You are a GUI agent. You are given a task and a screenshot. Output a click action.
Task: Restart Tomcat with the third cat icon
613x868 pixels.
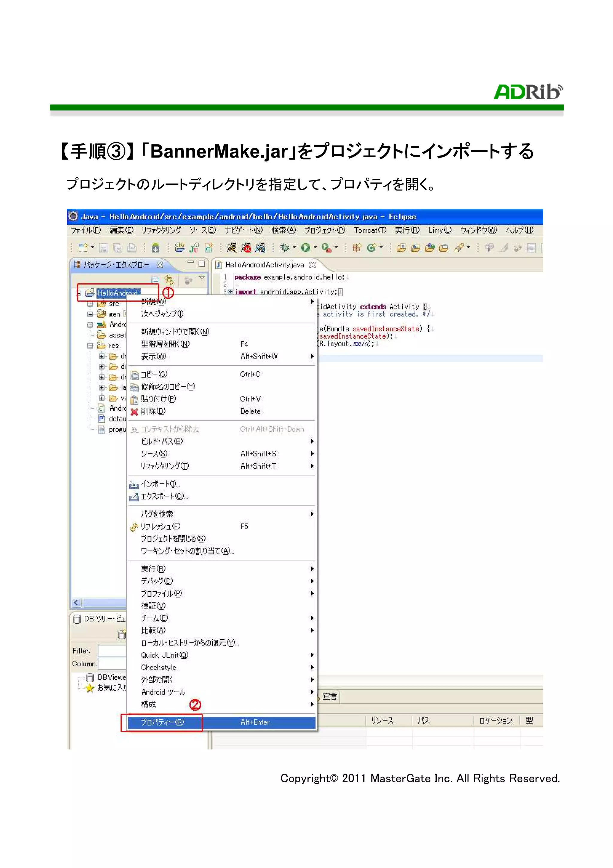(x=260, y=248)
